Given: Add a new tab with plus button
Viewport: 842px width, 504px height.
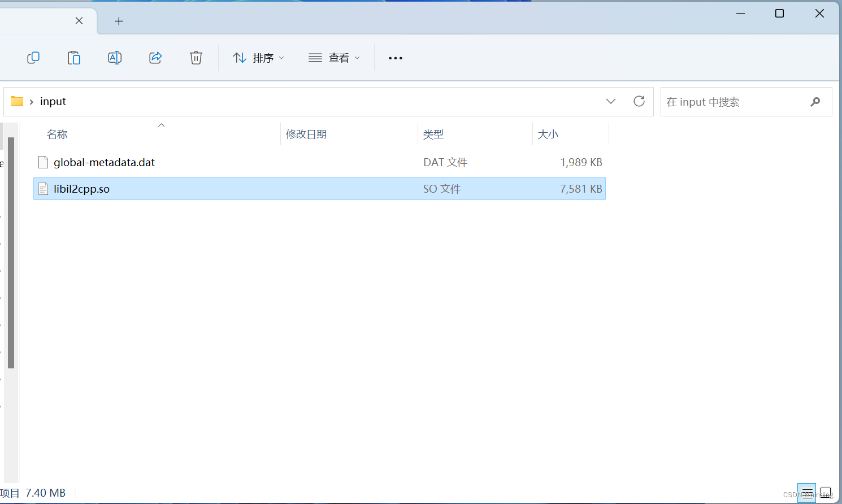Looking at the screenshot, I should (119, 21).
